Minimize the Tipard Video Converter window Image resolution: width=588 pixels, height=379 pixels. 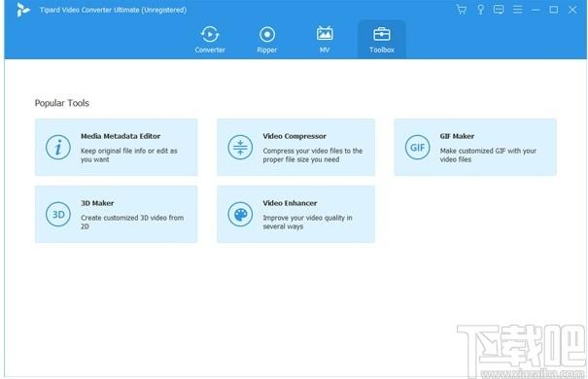pyautogui.click(x=536, y=10)
